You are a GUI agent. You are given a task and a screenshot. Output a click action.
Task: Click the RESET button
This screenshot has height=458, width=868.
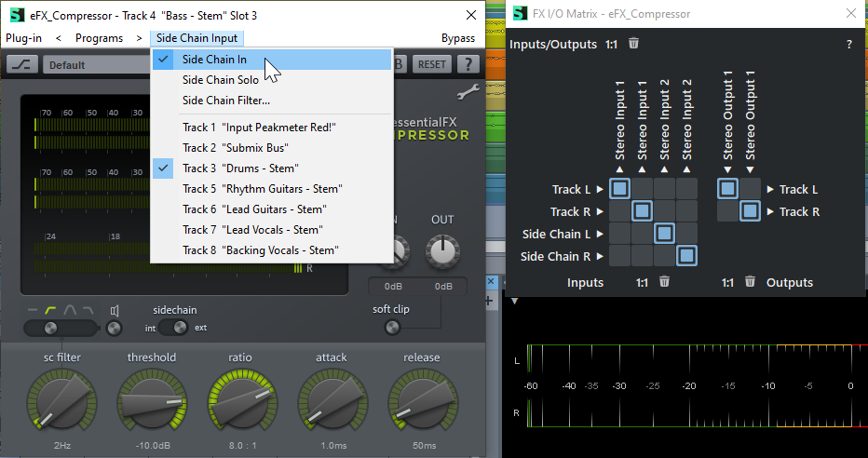click(432, 64)
